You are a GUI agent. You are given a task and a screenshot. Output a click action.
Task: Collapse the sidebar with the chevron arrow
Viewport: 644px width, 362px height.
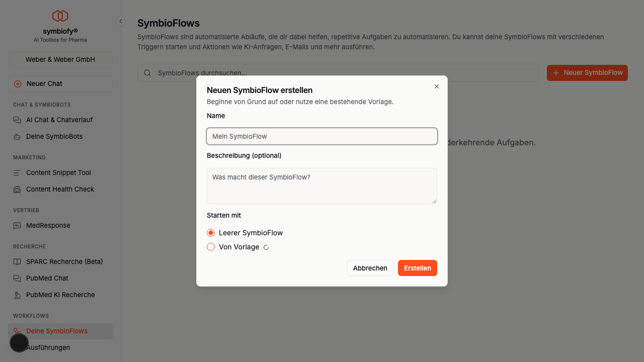click(120, 21)
